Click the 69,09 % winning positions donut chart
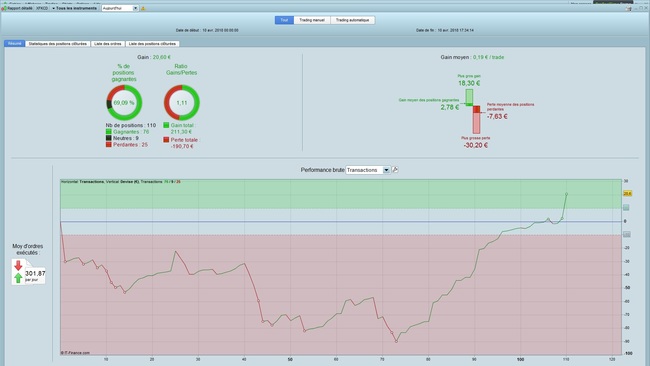 pyautogui.click(x=124, y=102)
